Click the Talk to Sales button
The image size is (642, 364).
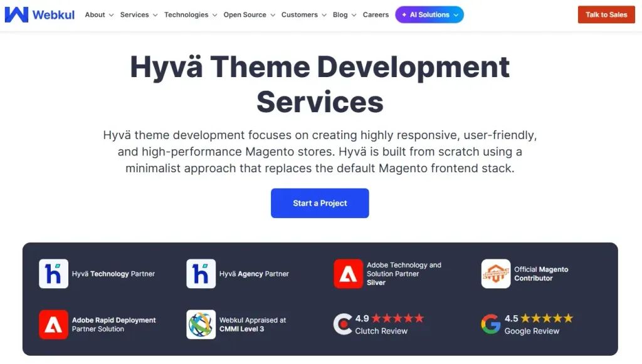606,15
